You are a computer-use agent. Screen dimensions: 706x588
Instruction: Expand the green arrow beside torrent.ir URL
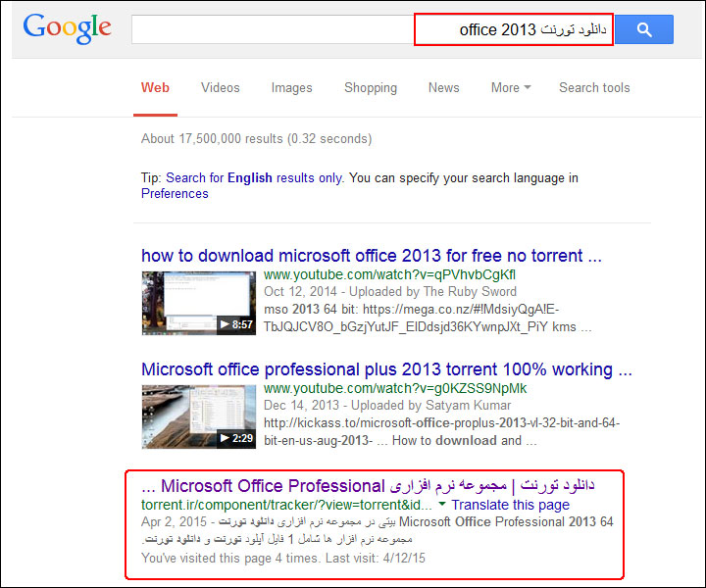[x=441, y=505]
